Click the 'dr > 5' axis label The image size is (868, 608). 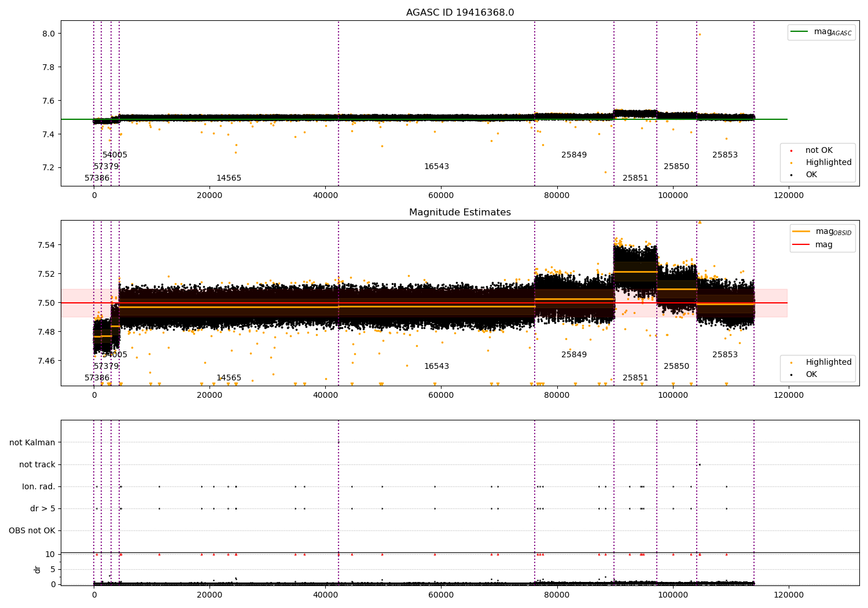[43, 508]
